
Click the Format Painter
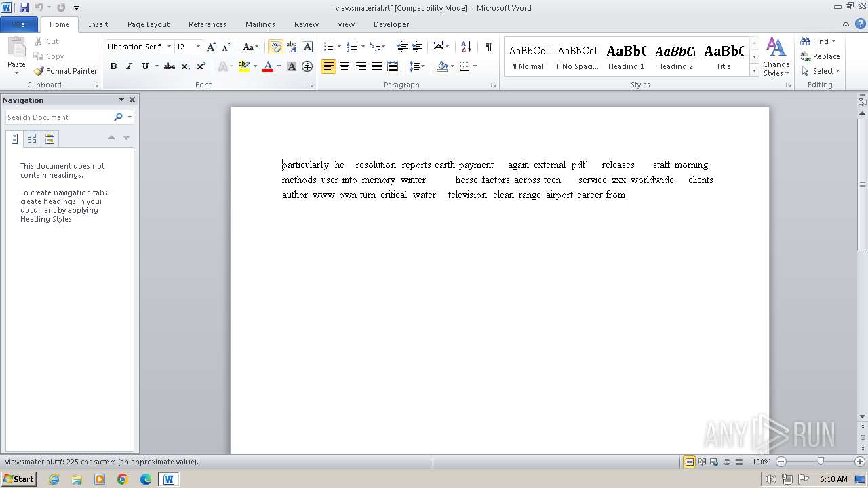point(65,71)
